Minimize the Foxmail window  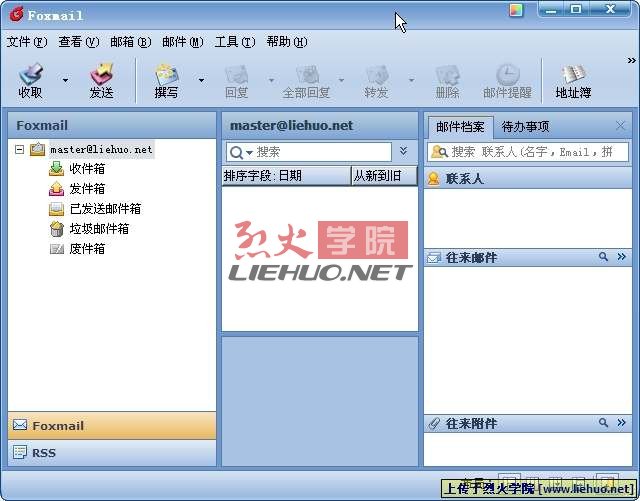pyautogui.click(x=551, y=10)
